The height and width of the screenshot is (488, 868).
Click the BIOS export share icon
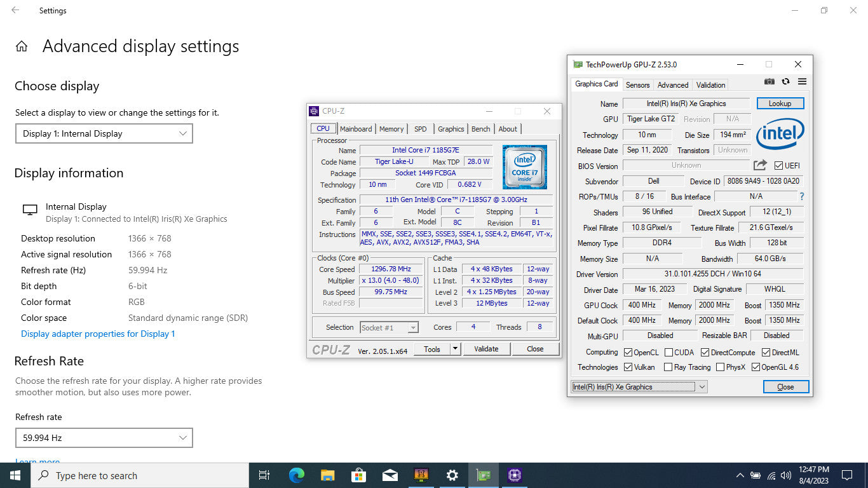tap(760, 165)
